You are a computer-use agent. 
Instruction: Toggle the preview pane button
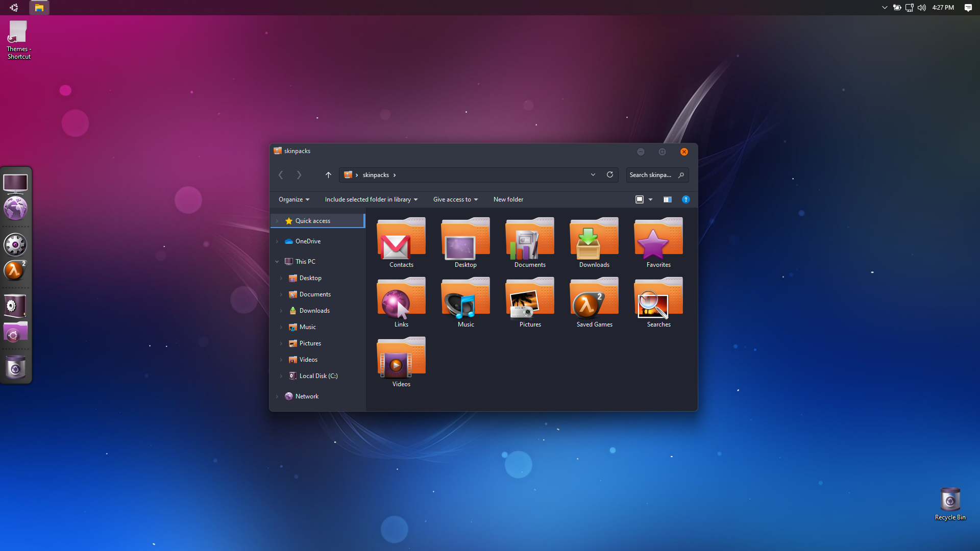click(667, 199)
